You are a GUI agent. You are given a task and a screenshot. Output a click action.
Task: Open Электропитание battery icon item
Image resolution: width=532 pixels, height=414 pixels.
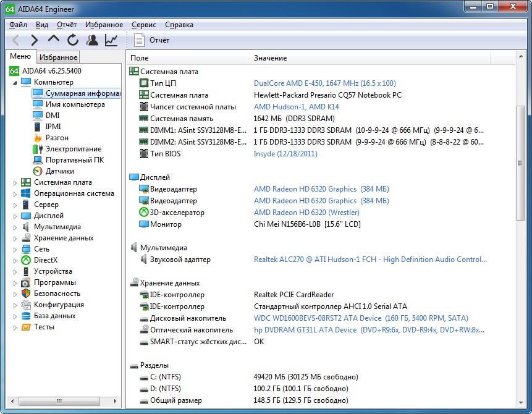38,149
